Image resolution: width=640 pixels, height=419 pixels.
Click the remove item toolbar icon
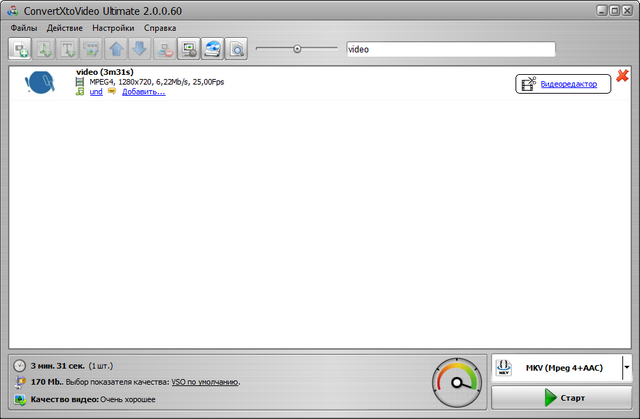165,48
